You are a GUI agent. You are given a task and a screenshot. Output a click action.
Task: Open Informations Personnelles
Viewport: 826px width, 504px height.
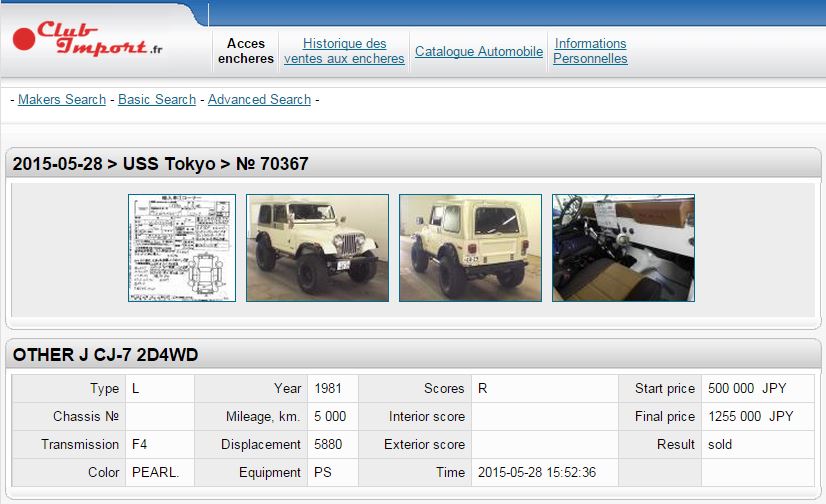click(590, 51)
